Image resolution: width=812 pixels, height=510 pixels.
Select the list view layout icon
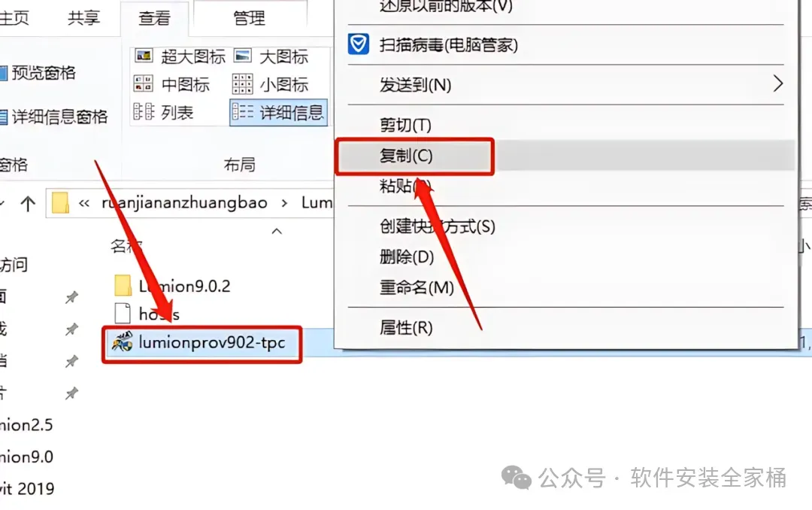tap(144, 111)
